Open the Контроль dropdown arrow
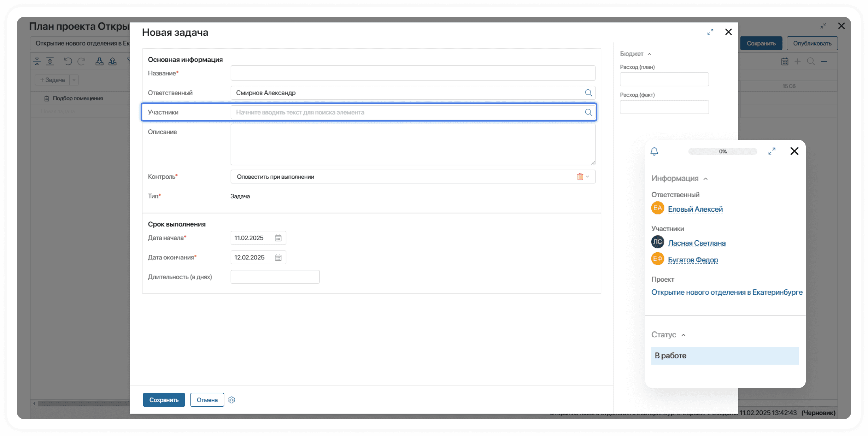 pyautogui.click(x=587, y=177)
